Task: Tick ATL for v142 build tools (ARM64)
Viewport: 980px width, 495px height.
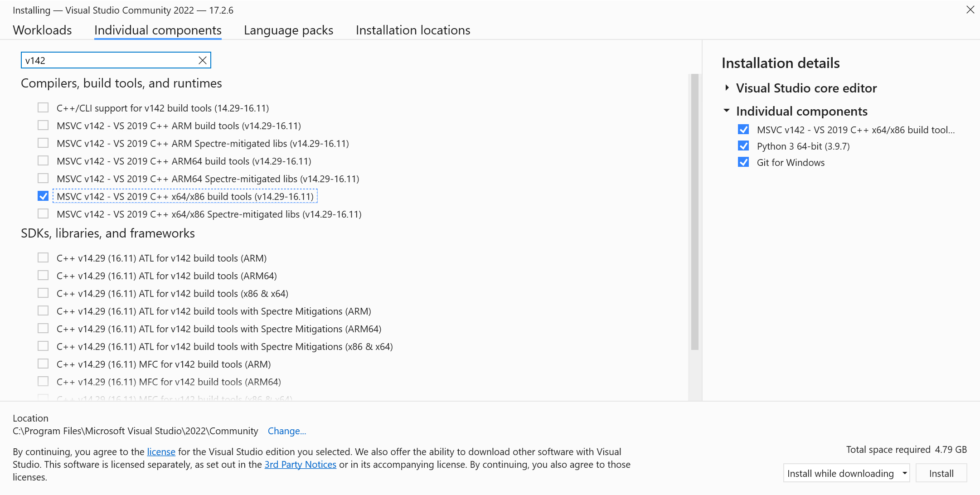Action: (43, 275)
